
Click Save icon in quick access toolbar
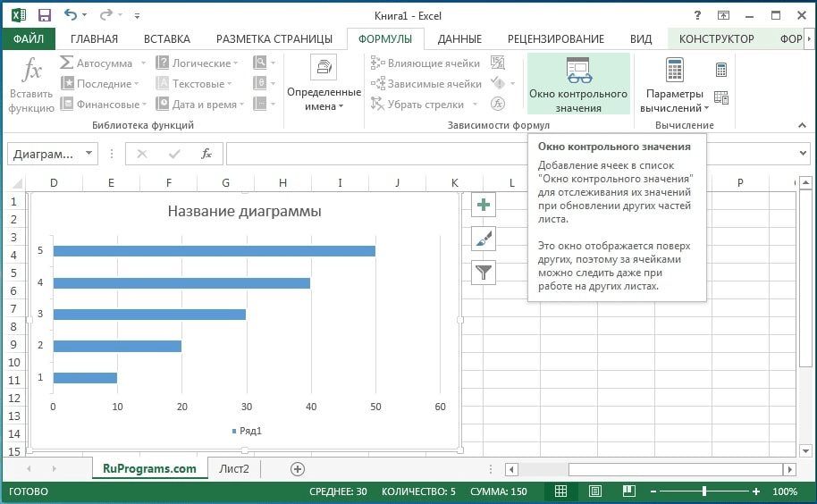45,14
